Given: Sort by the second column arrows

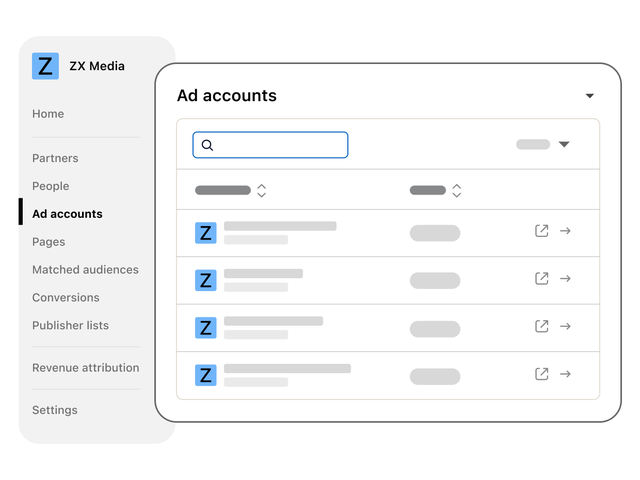Looking at the screenshot, I should (457, 191).
